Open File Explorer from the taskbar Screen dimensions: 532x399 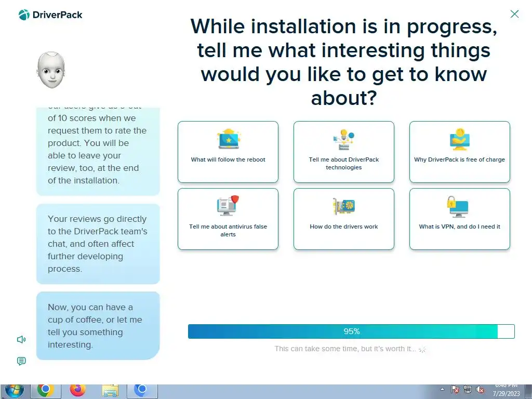110,391
